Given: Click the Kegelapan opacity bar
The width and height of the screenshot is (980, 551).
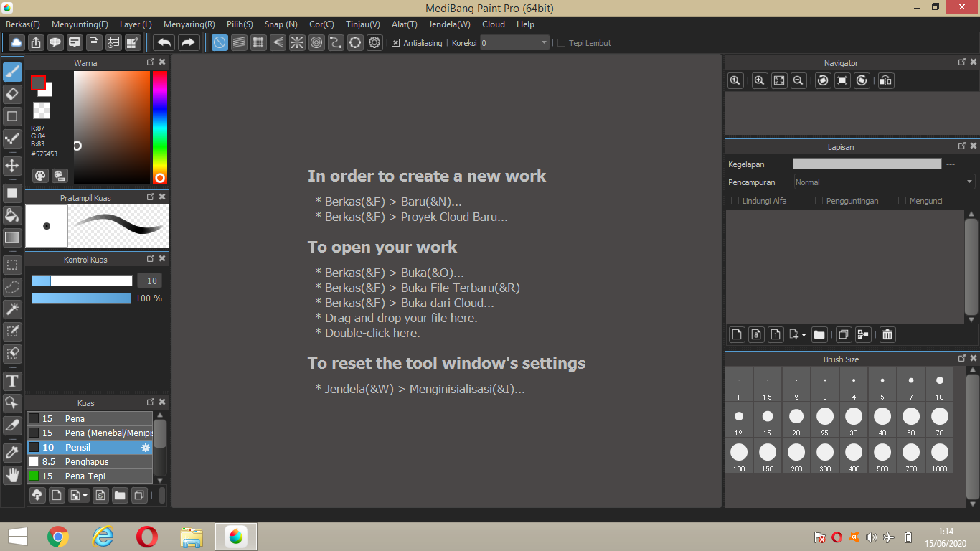Looking at the screenshot, I should [867, 164].
